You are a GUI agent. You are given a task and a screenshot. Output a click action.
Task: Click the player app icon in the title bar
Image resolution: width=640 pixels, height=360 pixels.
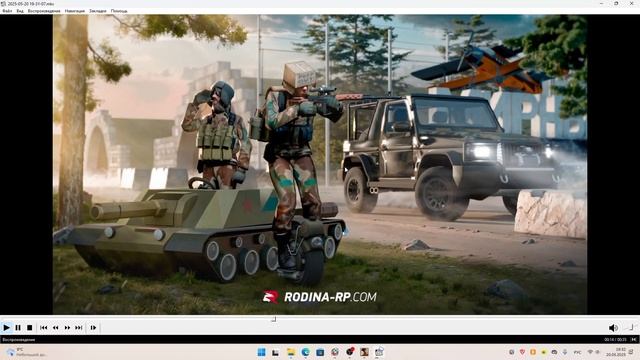4,3
